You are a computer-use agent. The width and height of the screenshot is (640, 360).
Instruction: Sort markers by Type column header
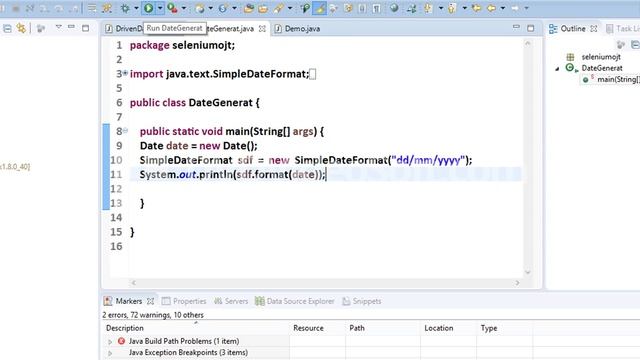504,328
